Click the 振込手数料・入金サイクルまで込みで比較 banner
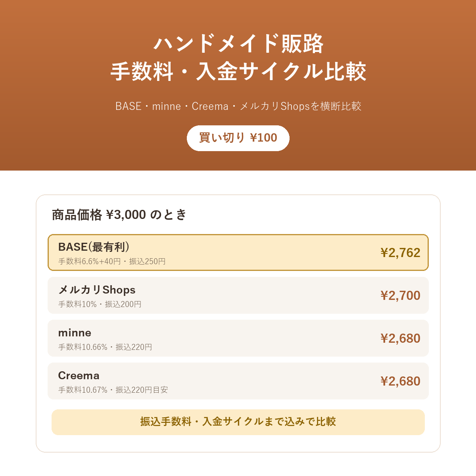The width and height of the screenshot is (476, 476). tap(238, 422)
